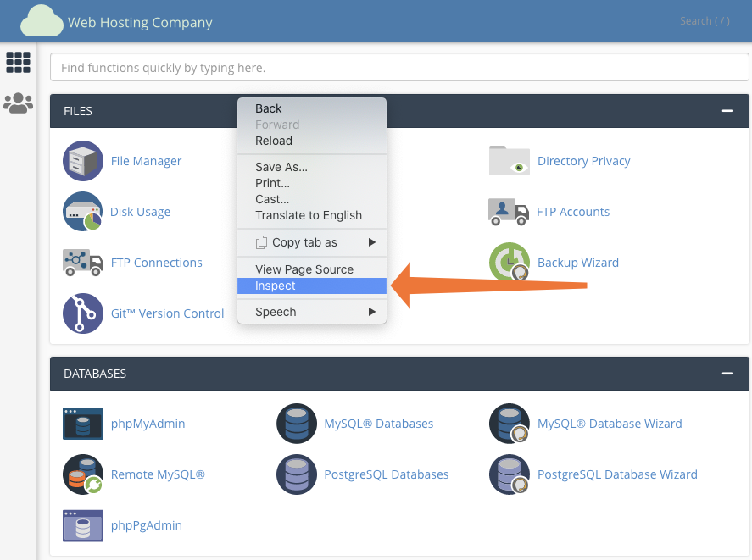Select Reload in the context menu
752x560 pixels.
tap(274, 141)
